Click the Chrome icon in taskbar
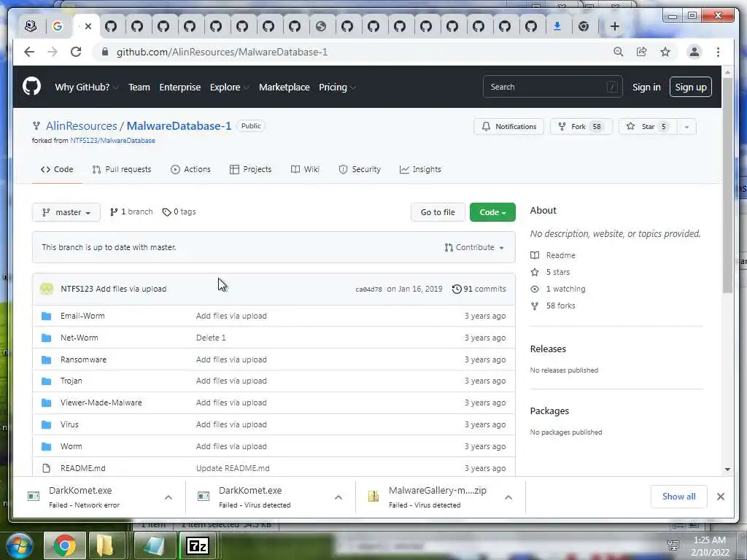This screenshot has width=747, height=560. 65,545
